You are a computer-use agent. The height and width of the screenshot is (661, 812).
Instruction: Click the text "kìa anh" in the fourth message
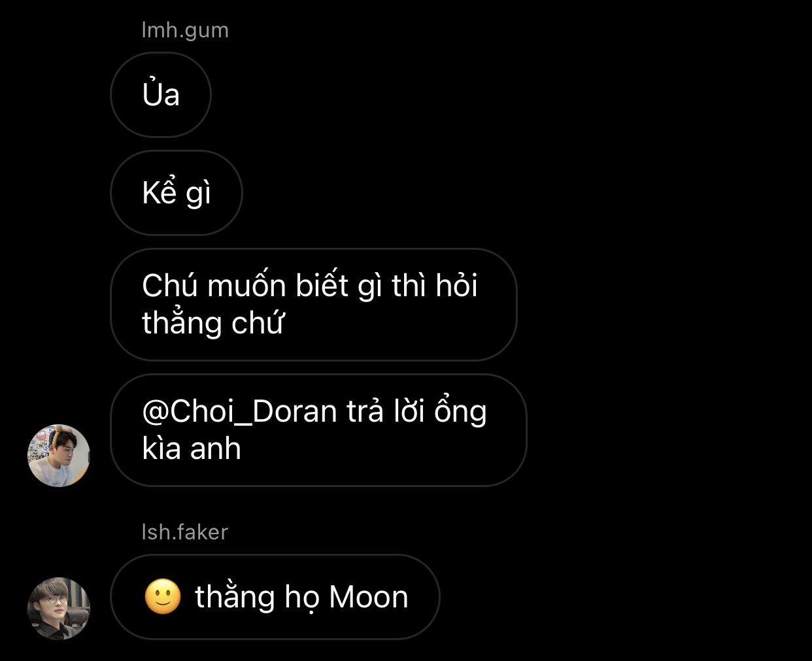pos(192,449)
